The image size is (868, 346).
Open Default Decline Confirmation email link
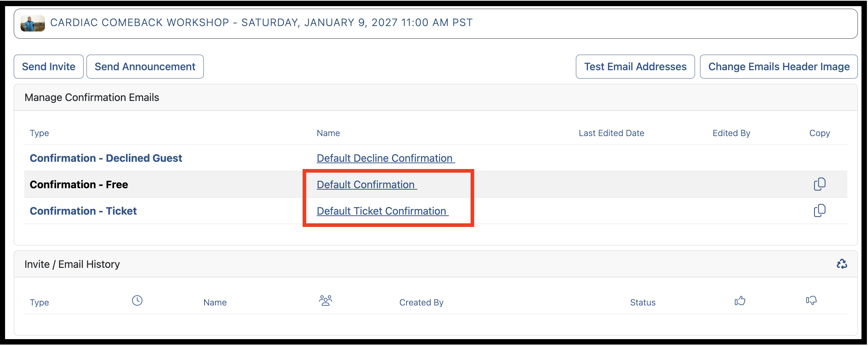click(385, 158)
